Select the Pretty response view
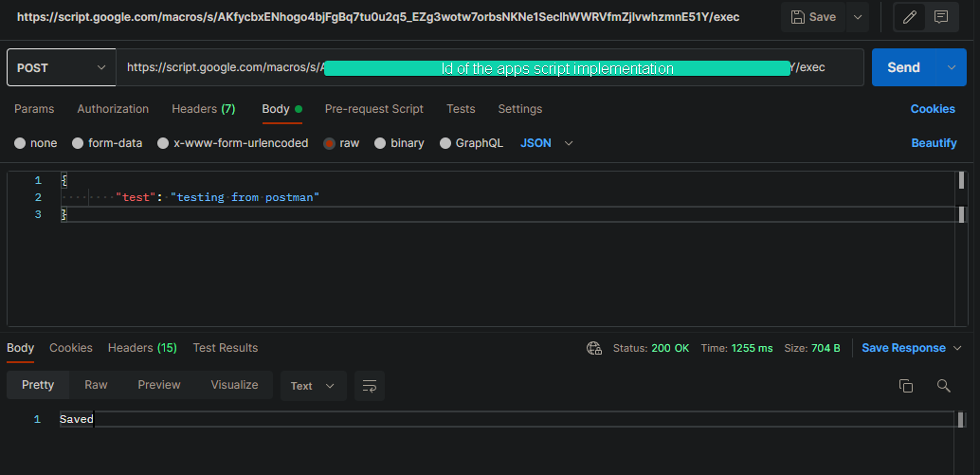 click(x=38, y=385)
